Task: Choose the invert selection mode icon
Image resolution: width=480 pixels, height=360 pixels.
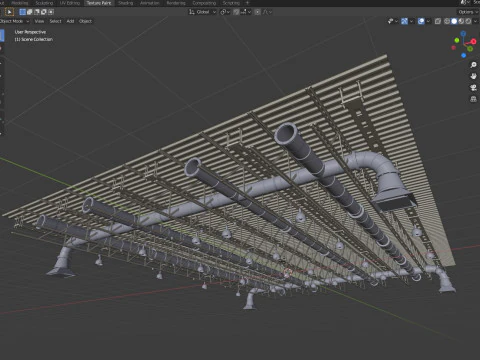Action: point(44,12)
